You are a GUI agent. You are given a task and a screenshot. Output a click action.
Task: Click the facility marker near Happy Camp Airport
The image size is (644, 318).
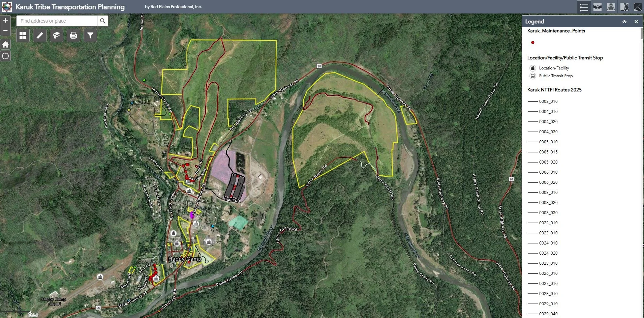[100, 277]
